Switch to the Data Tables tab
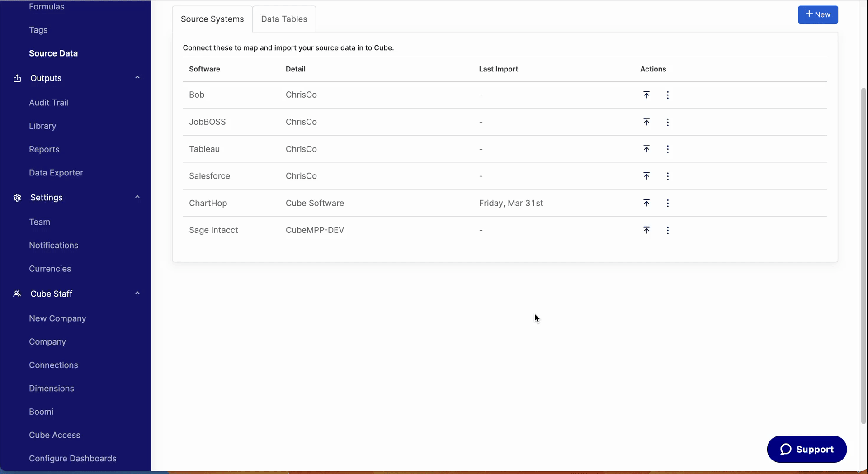868x474 pixels. (x=284, y=19)
